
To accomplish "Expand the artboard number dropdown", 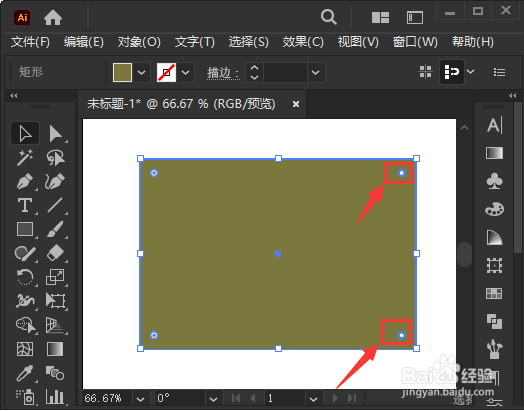I will pos(313,399).
